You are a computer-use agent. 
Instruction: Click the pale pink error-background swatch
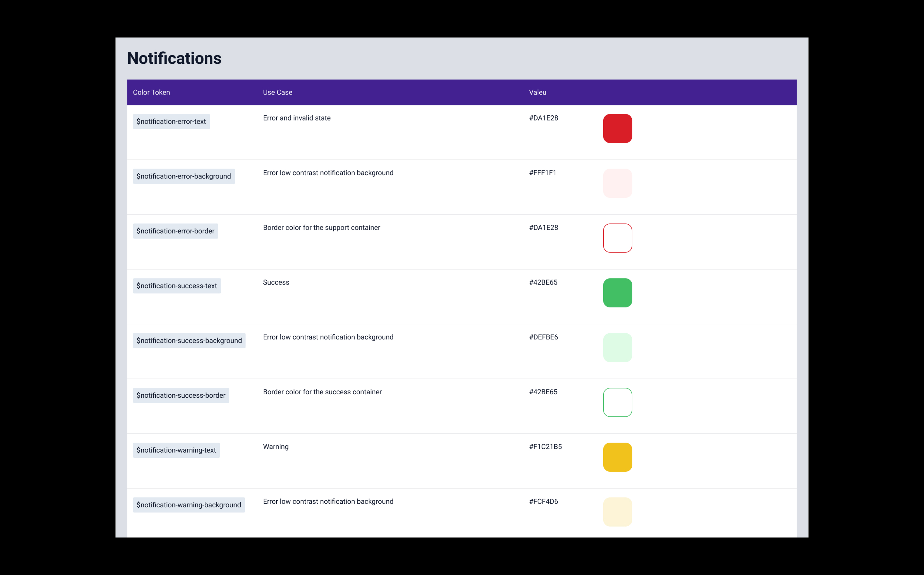click(617, 183)
